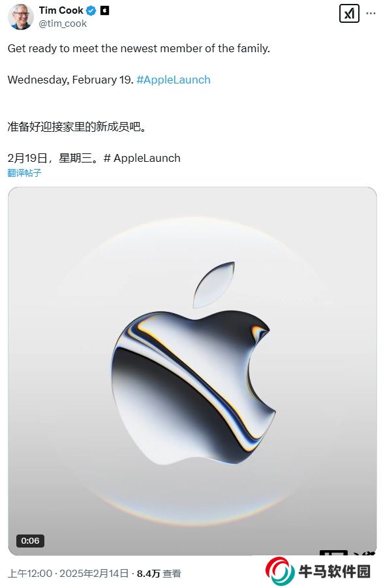Click the black Apple affiliation badge
Viewport: 383px width, 588px height.
(x=105, y=11)
